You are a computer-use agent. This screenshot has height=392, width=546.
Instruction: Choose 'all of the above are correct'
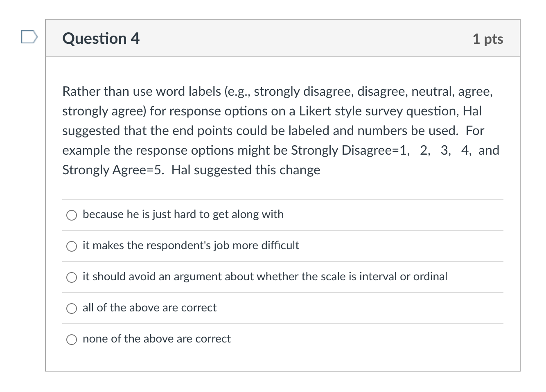coord(72,308)
